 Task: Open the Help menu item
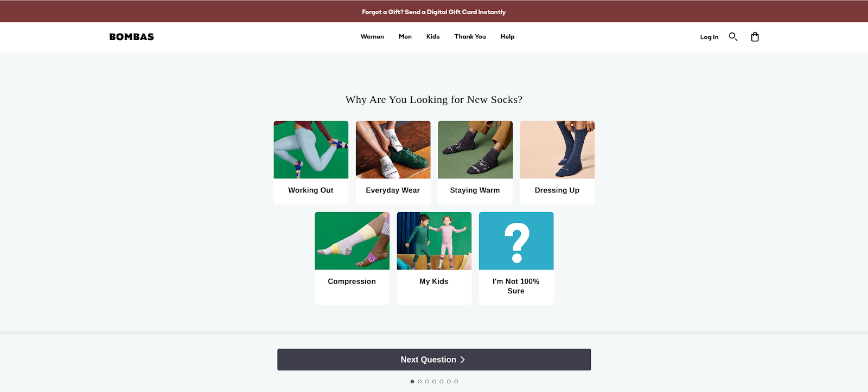click(x=507, y=37)
